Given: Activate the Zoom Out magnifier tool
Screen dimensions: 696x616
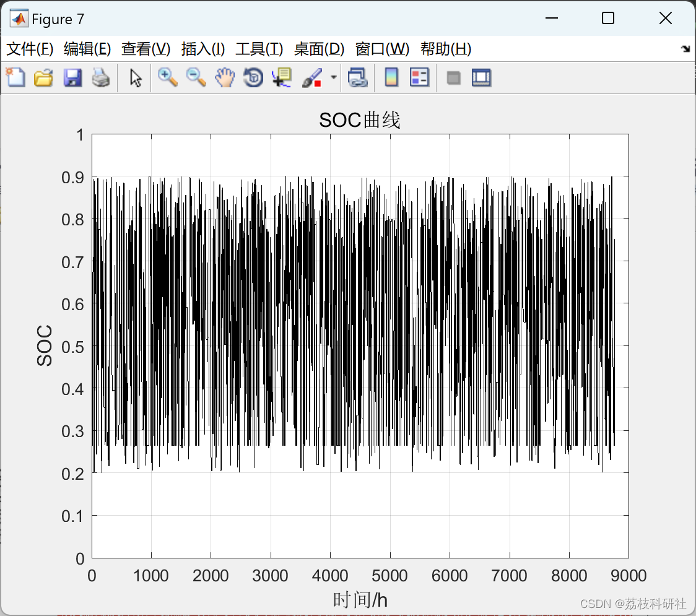Looking at the screenshot, I should 196,77.
